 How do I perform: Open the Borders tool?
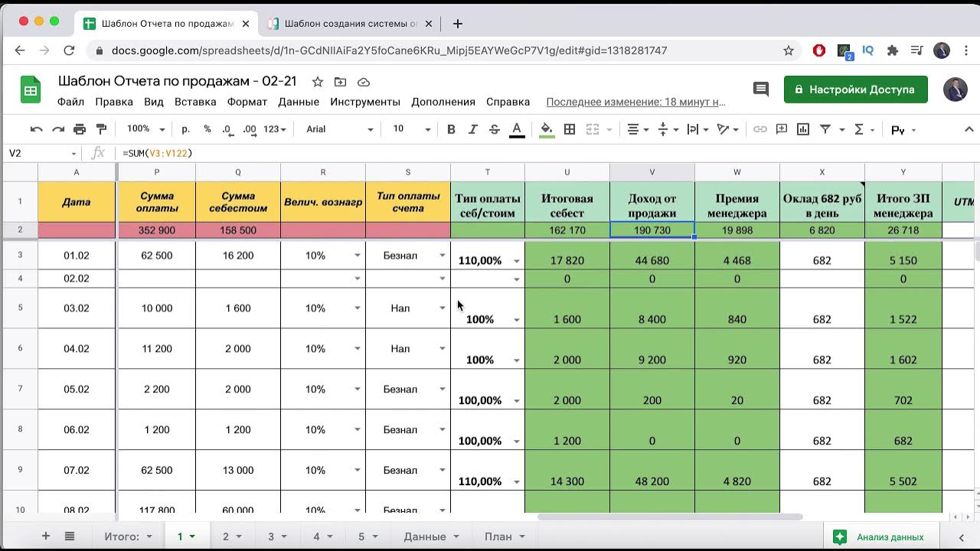coord(570,129)
